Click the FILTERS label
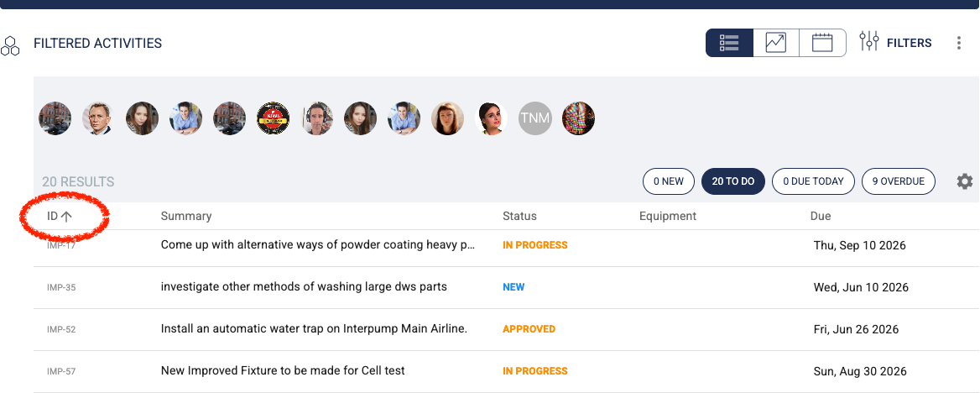 tap(910, 43)
